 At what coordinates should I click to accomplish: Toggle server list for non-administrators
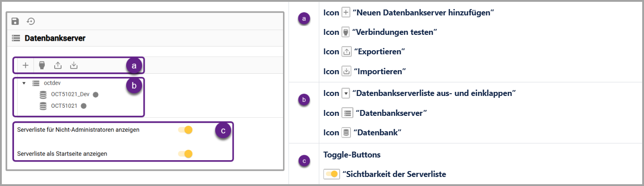185,130
